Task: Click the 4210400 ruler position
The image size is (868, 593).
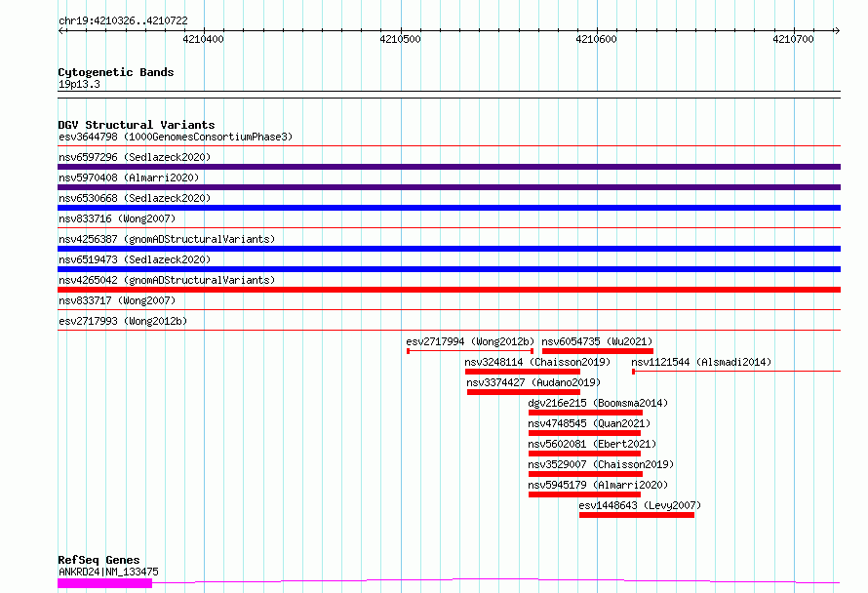Action: pyautogui.click(x=203, y=39)
